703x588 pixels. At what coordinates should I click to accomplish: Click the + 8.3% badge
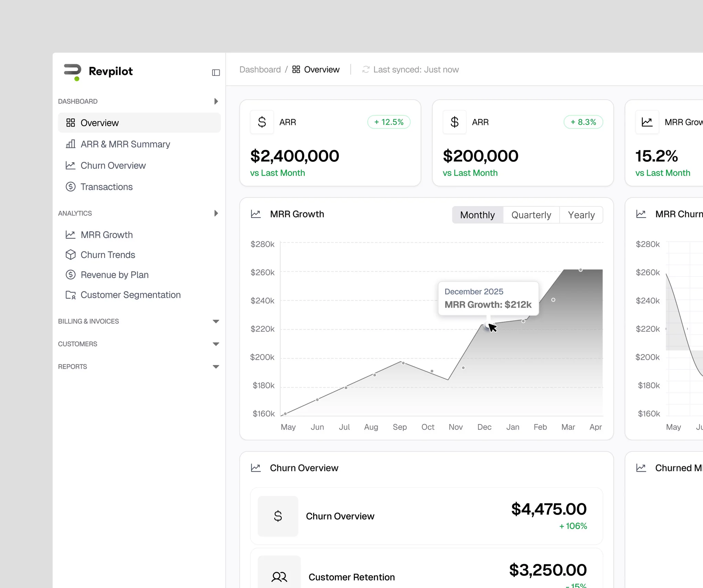click(583, 122)
